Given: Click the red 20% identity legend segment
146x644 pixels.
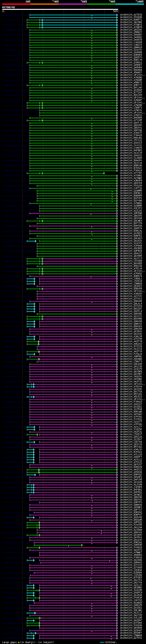Looking at the screenshot, I should [16, 4].
